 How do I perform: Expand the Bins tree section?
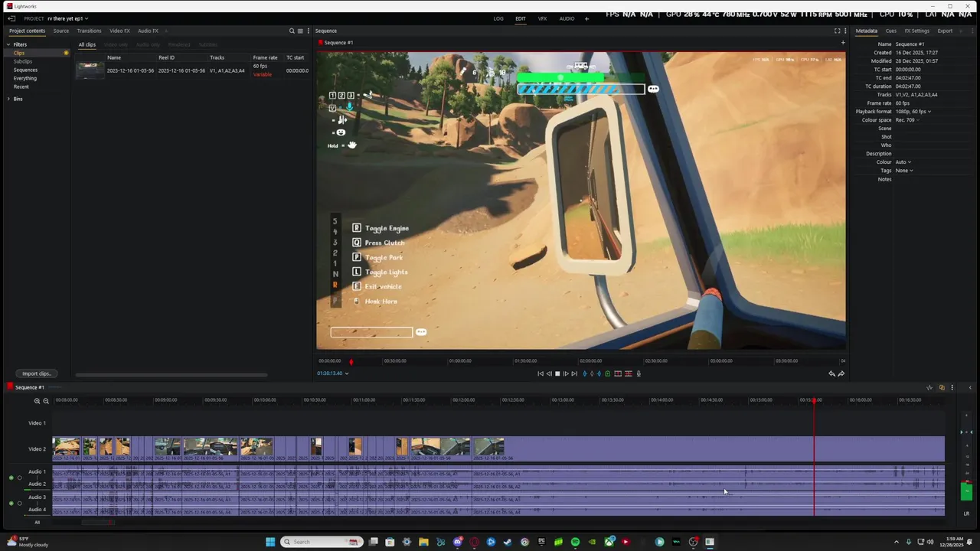[9, 99]
